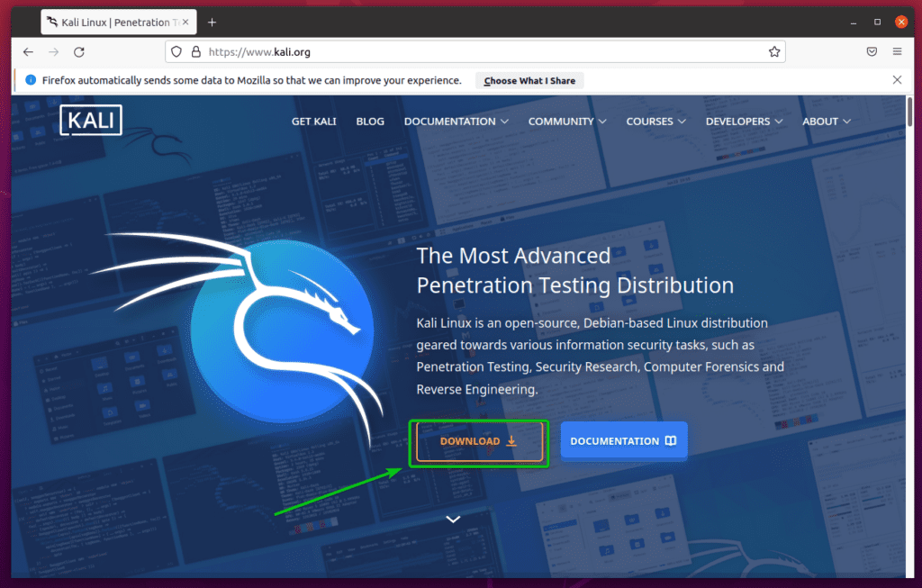Click inside the address bar
922x588 pixels.
click(450, 51)
